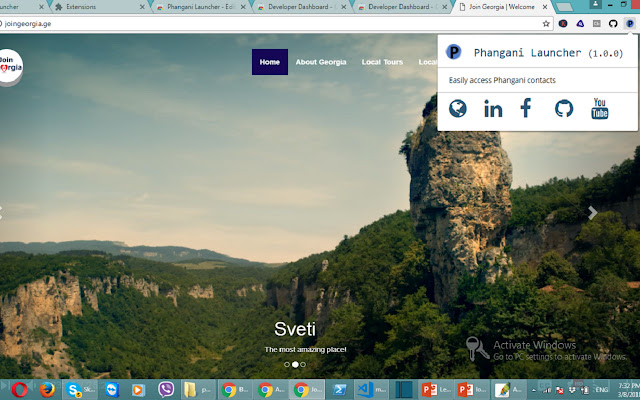Viewport: 640px width, 400px height.
Task: Click the red K extension icon
Action: pyautogui.click(x=563, y=24)
